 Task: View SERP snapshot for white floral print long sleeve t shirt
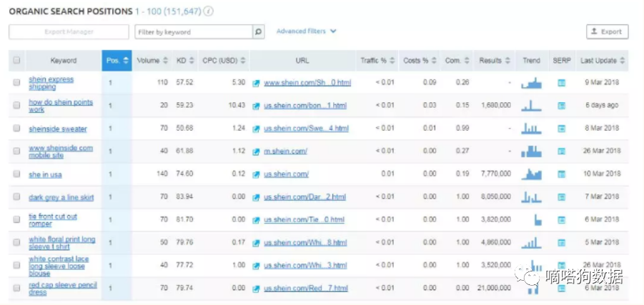coord(562,243)
